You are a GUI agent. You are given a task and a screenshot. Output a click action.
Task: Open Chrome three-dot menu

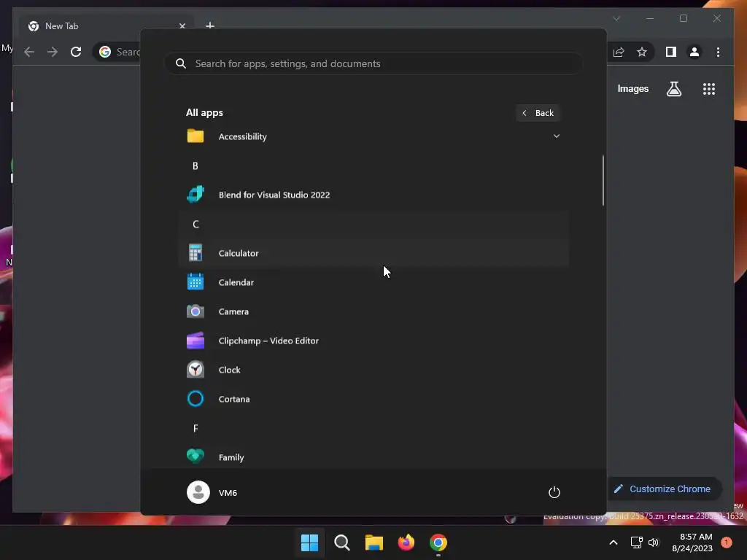(x=718, y=52)
